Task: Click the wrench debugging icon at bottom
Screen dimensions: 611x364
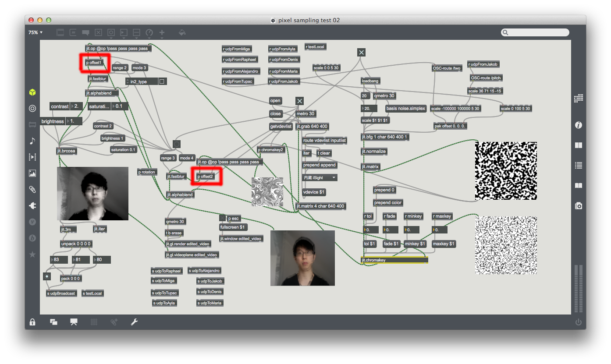Action: pos(135,322)
